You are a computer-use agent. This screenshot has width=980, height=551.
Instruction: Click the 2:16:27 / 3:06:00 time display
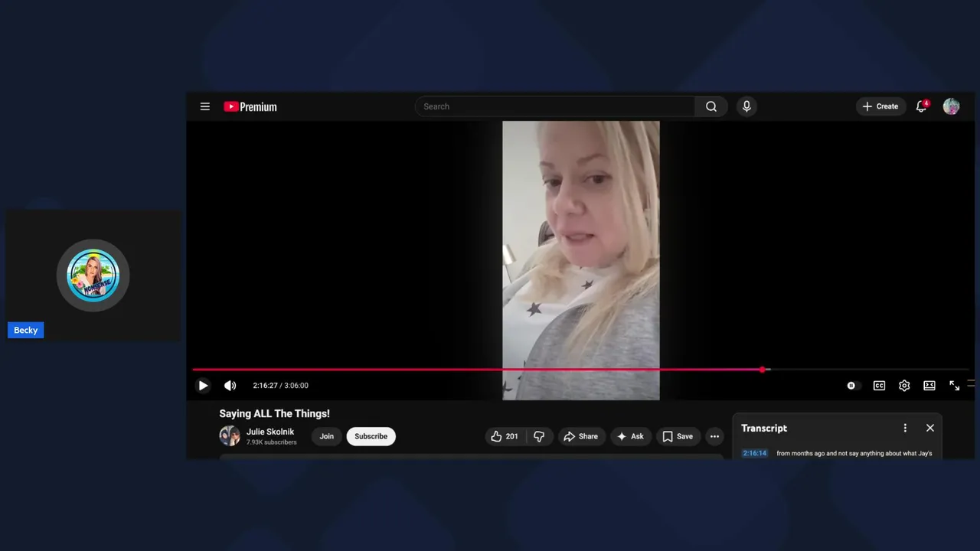[281, 386]
